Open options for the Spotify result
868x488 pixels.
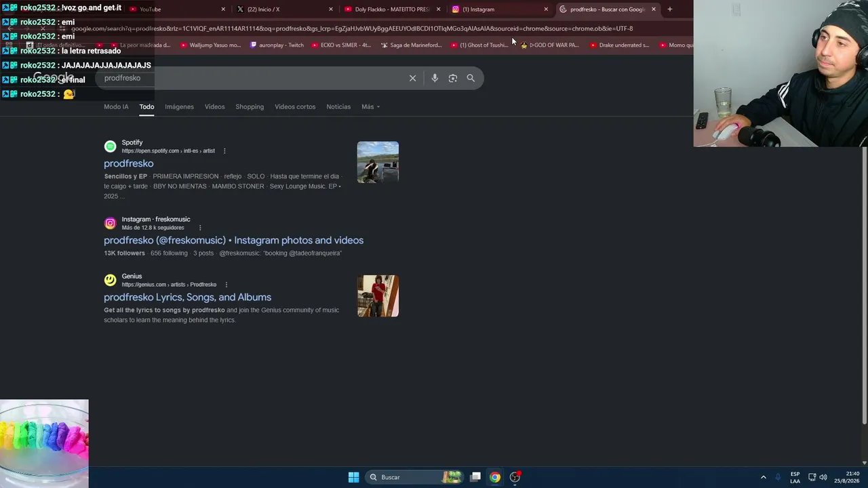pyautogui.click(x=224, y=151)
